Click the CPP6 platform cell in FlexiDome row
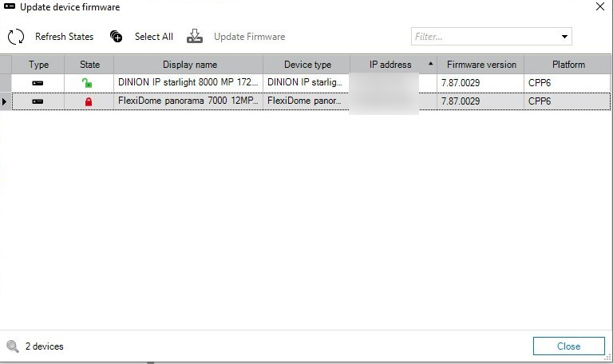The height and width of the screenshot is (364, 613). (x=567, y=101)
